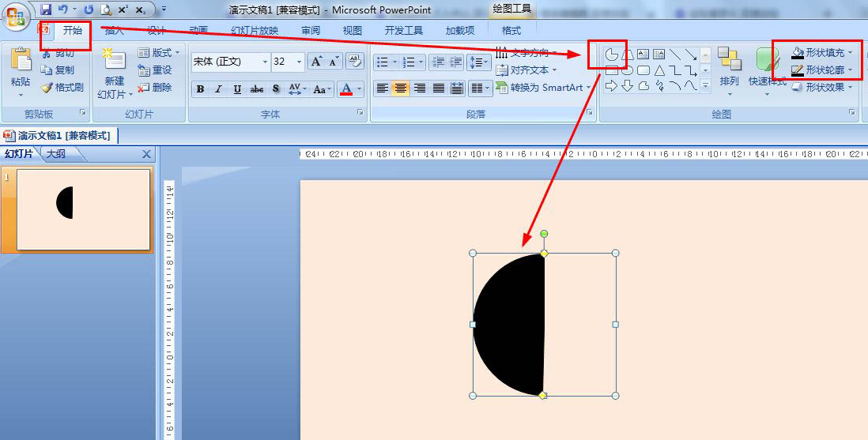Apply the red font color A
The height and width of the screenshot is (440, 868).
tap(346, 89)
